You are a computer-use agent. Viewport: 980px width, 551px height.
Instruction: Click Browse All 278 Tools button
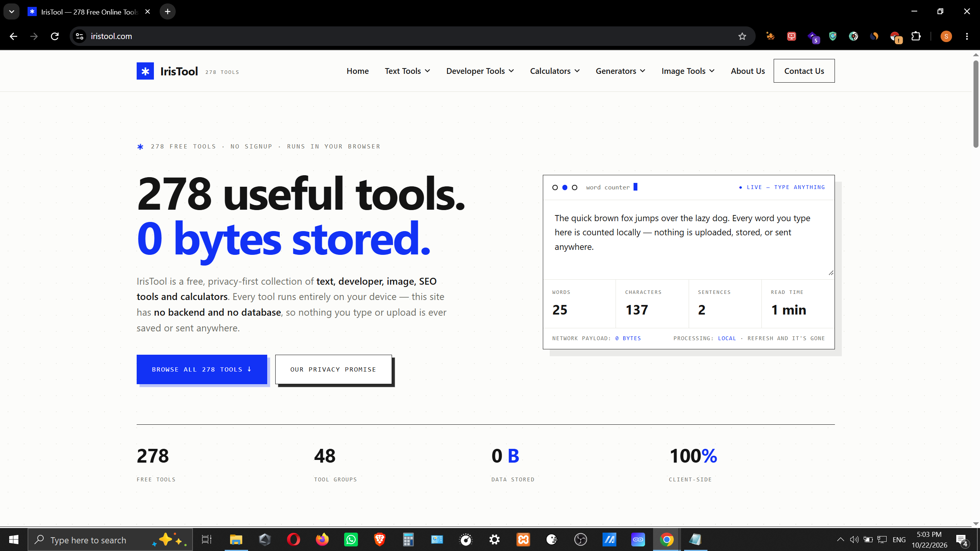click(202, 369)
